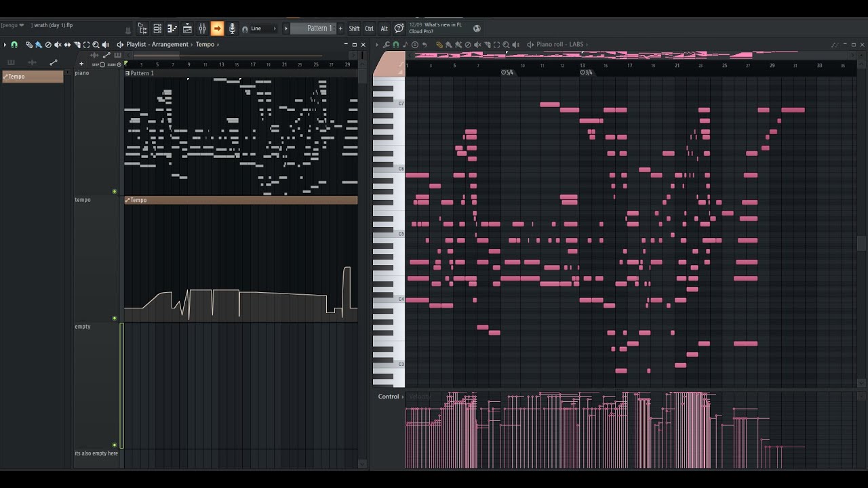Click the 5/4 time signature marker
The height and width of the screenshot is (488, 868).
pyautogui.click(x=507, y=73)
